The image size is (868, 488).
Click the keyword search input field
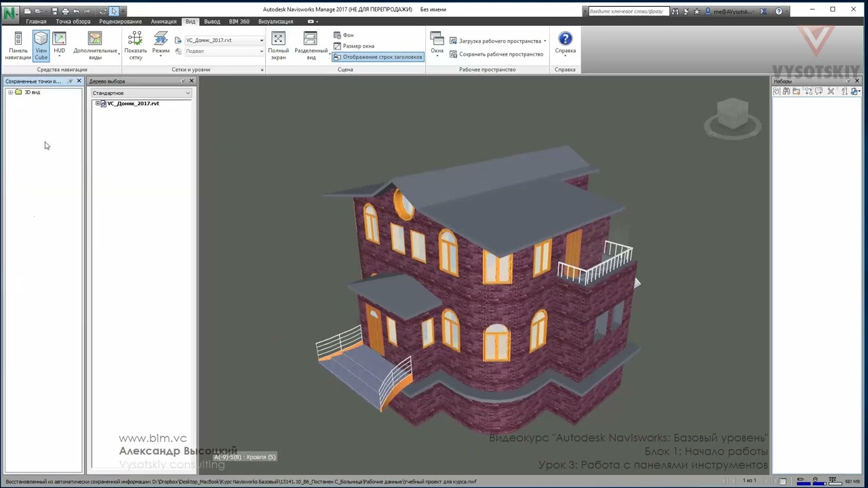[628, 12]
